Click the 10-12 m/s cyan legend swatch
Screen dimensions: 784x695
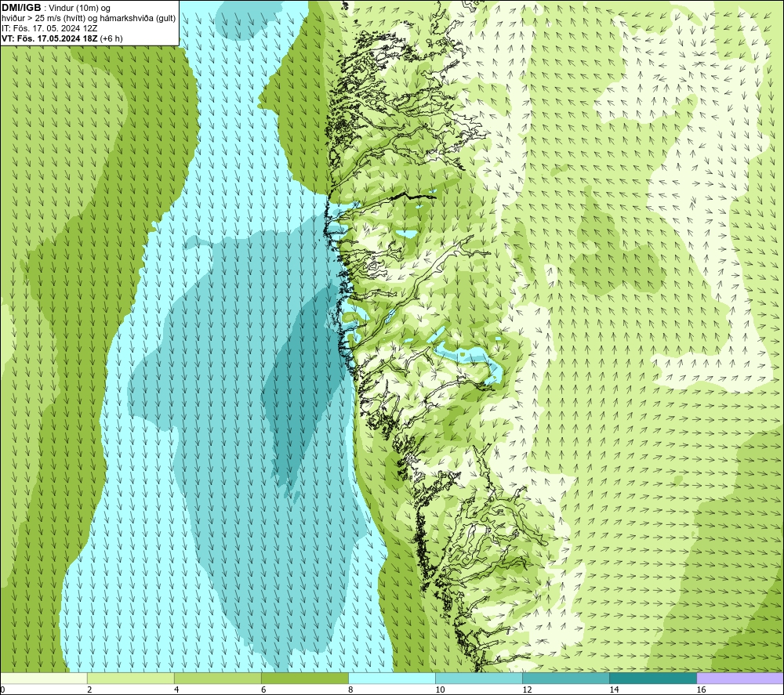pyautogui.click(x=478, y=678)
